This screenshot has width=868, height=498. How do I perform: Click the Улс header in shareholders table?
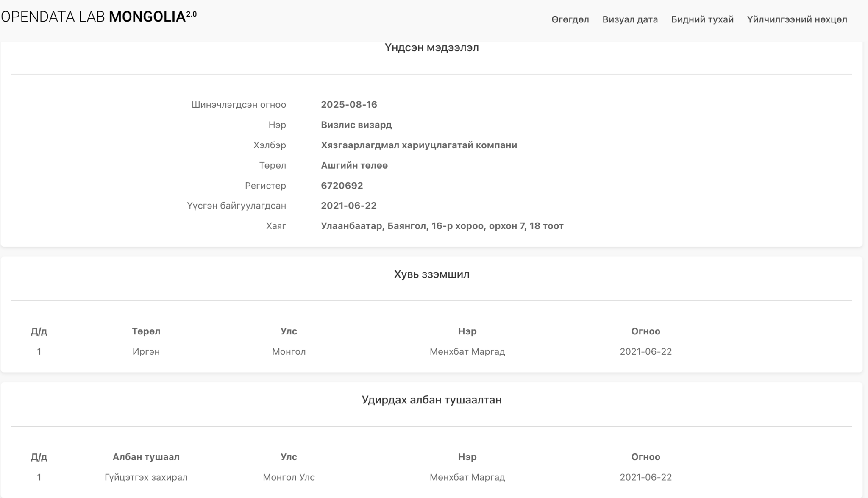[x=289, y=331]
